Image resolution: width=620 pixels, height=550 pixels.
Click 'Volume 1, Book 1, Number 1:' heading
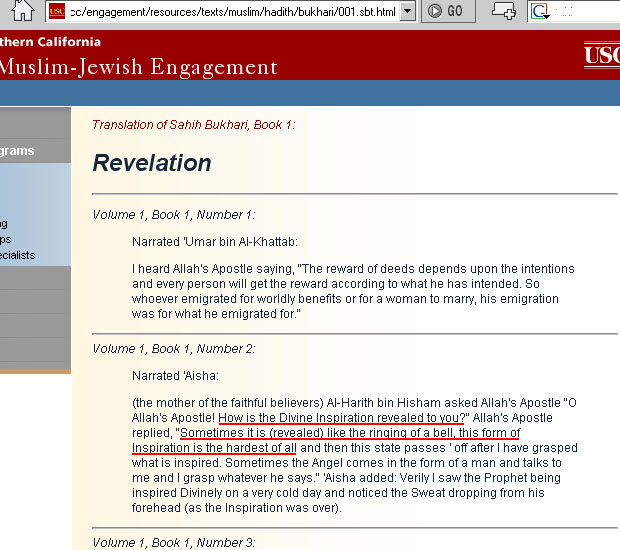click(174, 215)
